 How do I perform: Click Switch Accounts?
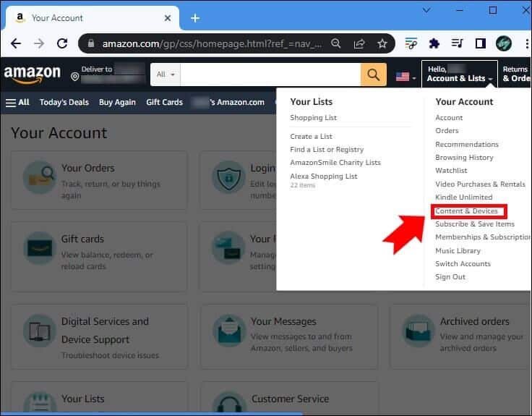463,263
